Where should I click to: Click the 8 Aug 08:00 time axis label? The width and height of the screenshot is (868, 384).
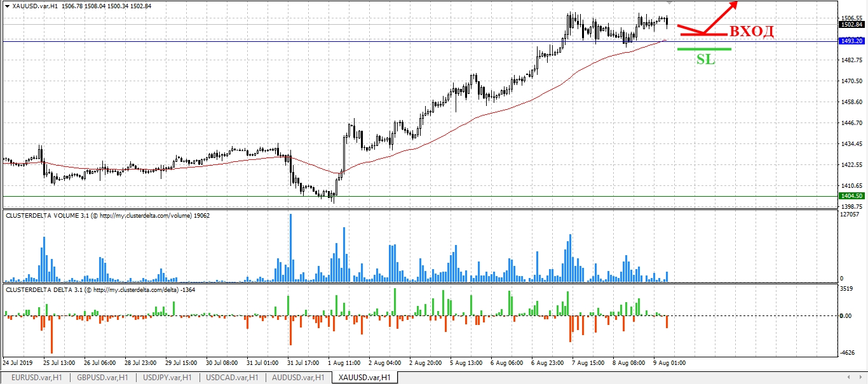628,363
